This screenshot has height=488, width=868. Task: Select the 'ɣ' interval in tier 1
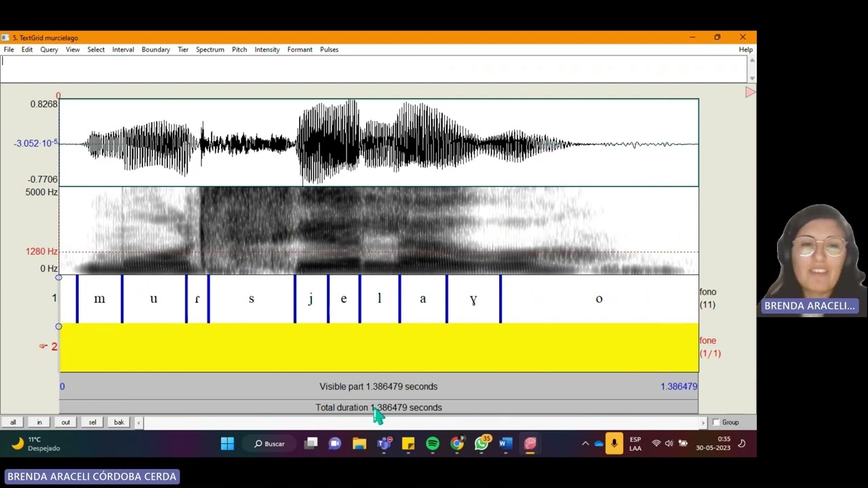click(473, 299)
